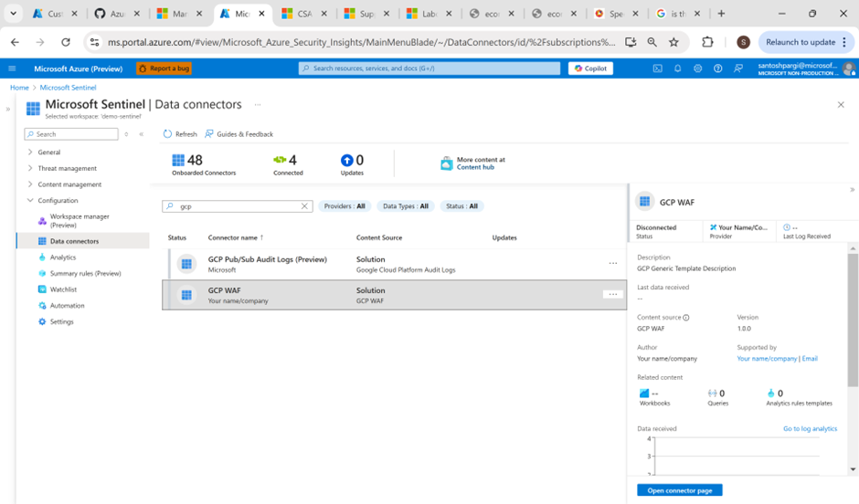Open the Azure portal hamburger menu
Image resolution: width=859 pixels, height=504 pixels.
[12, 68]
